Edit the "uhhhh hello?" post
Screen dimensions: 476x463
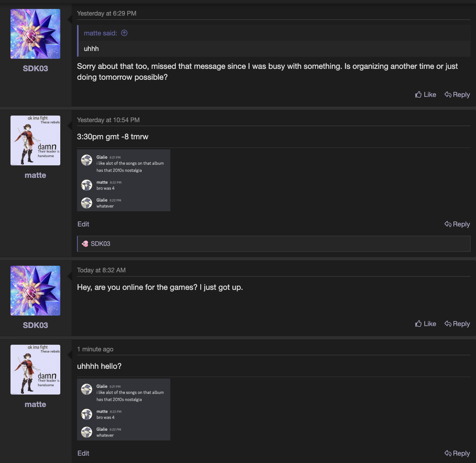click(83, 453)
